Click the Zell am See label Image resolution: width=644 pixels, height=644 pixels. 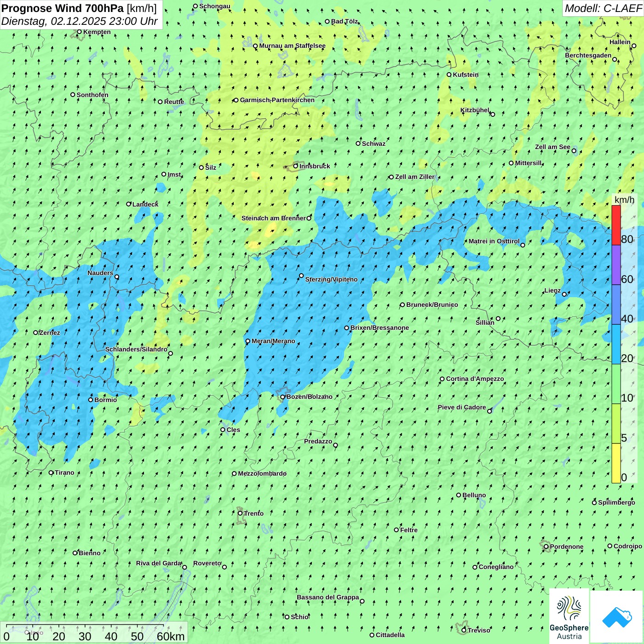point(552,147)
